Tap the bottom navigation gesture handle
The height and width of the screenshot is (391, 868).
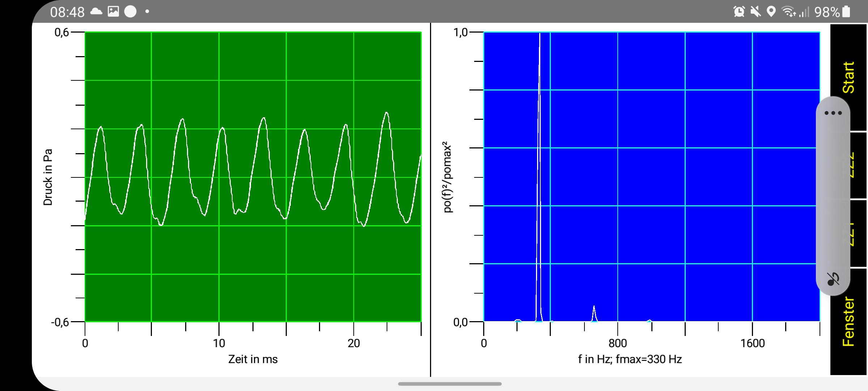(450, 384)
